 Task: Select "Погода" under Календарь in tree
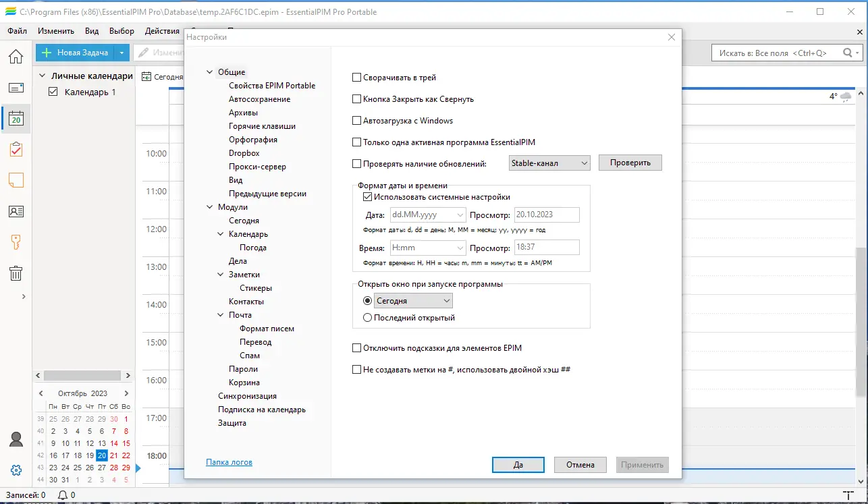point(252,248)
